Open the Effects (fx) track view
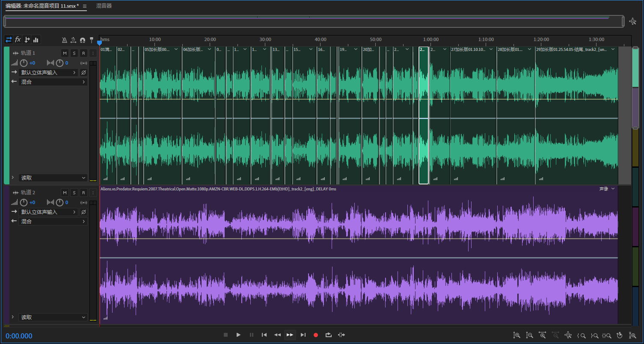644x344 pixels. tap(18, 40)
